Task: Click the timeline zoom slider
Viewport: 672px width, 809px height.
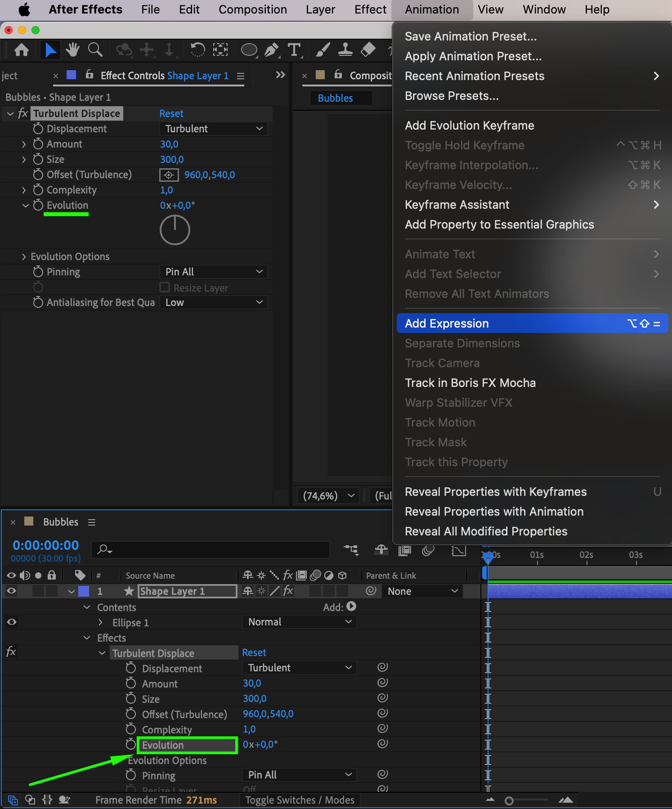Action: (509, 800)
